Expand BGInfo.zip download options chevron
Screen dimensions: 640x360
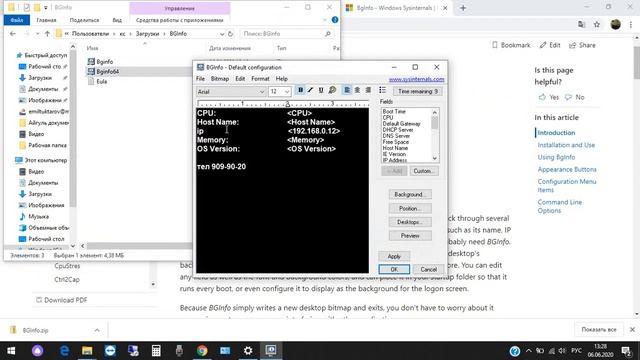click(97, 330)
